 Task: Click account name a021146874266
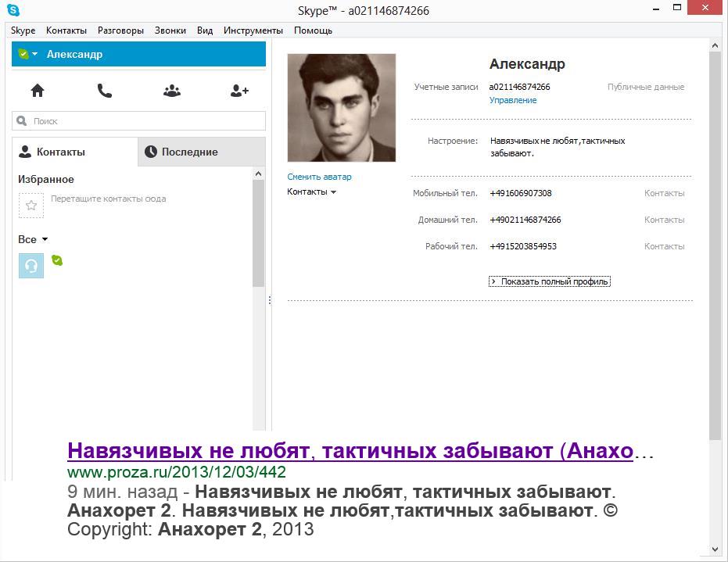tap(519, 87)
